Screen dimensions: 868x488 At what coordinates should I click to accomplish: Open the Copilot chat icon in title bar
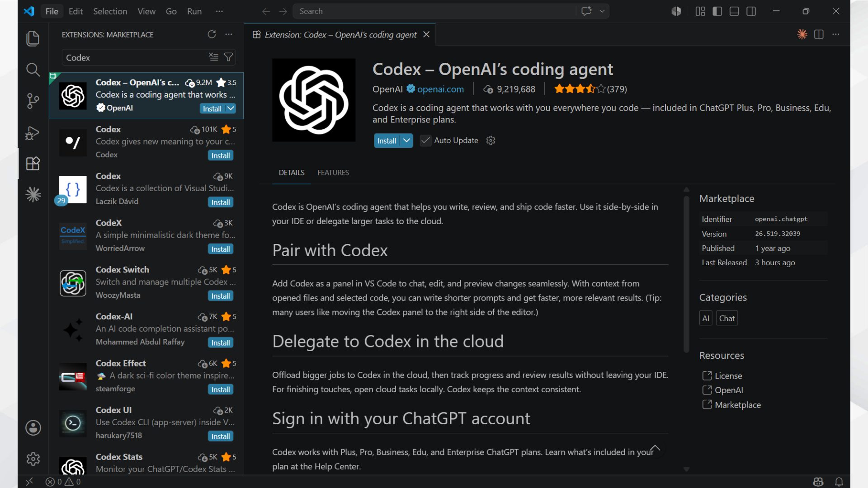[587, 11]
